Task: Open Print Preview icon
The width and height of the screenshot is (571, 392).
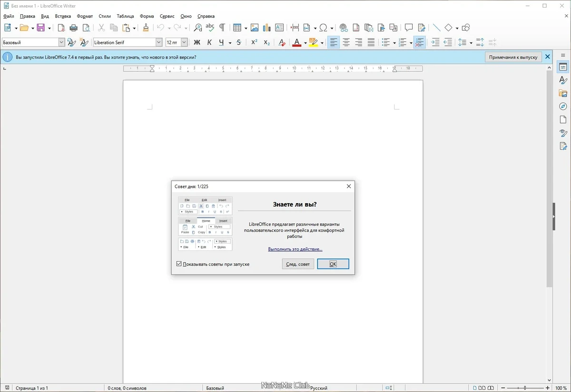Action: click(x=86, y=28)
